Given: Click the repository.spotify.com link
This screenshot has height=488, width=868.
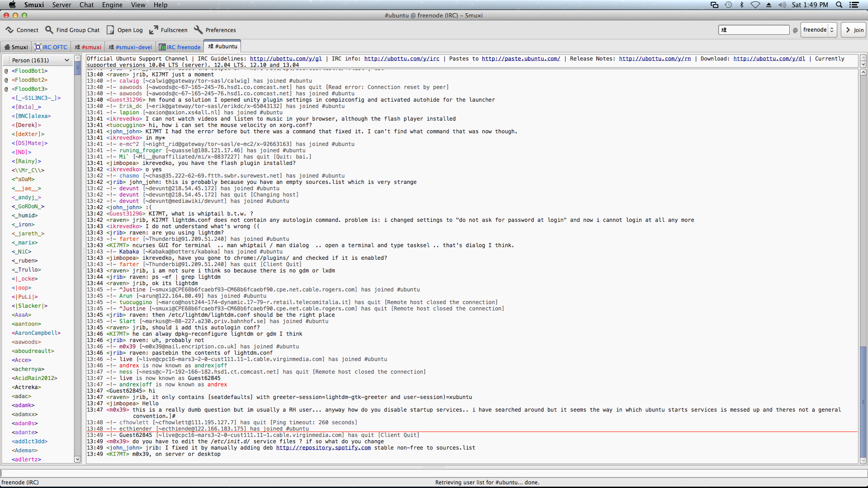Looking at the screenshot, I should (323, 448).
